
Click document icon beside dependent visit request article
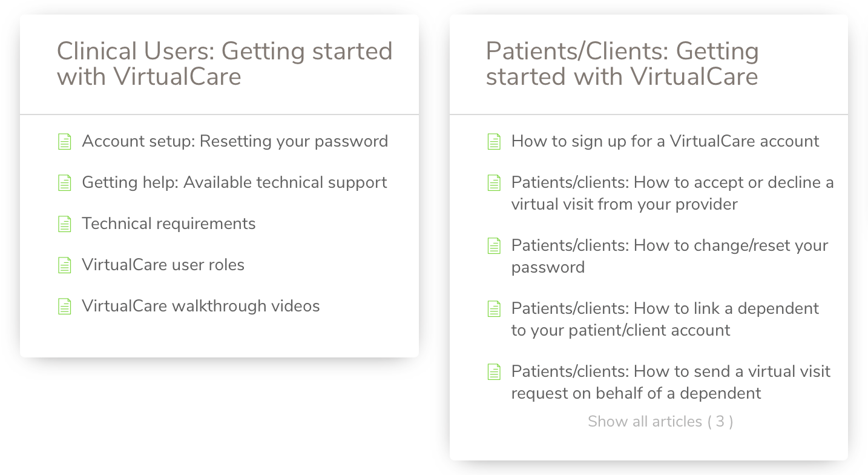pyautogui.click(x=494, y=372)
